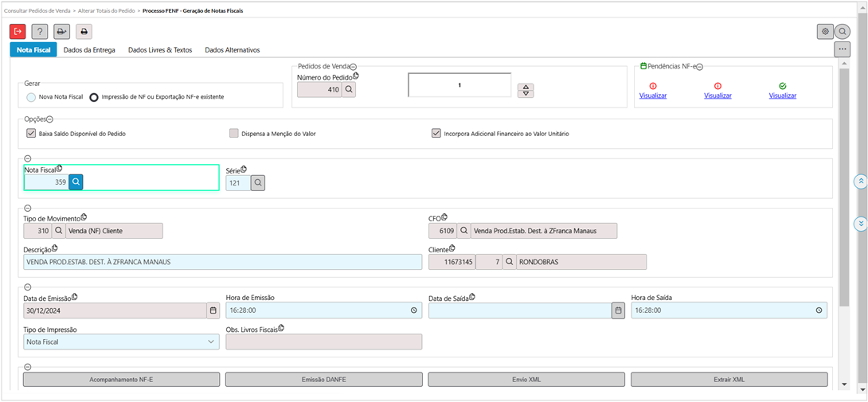Click the lookup icon next to CFO 6109

[463, 231]
